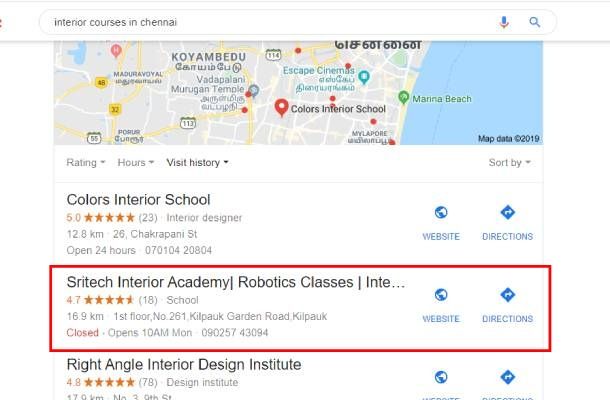Click the blue search magnifier icon
The width and height of the screenshot is (610, 400).
[x=535, y=21]
